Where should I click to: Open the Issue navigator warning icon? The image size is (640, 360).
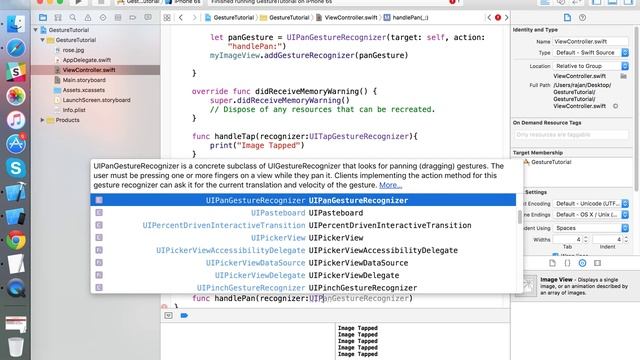tap(88, 18)
